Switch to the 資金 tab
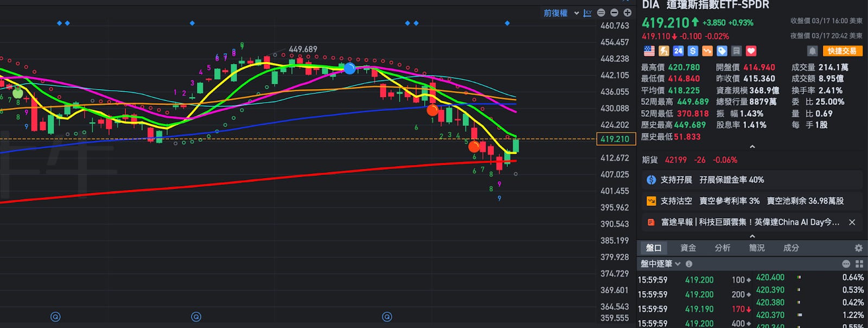 [x=688, y=248]
